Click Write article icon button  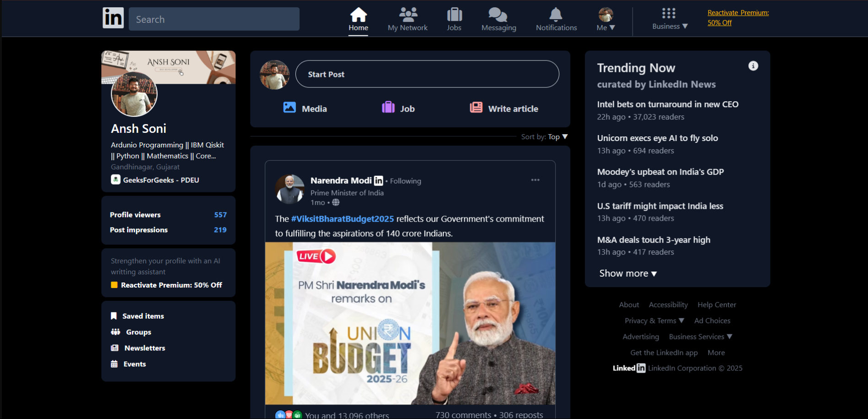pos(476,108)
